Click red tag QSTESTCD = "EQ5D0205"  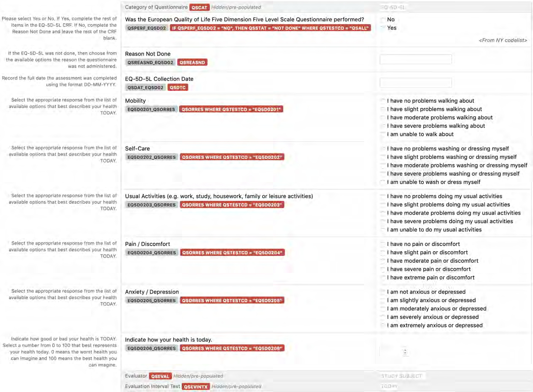232,300
